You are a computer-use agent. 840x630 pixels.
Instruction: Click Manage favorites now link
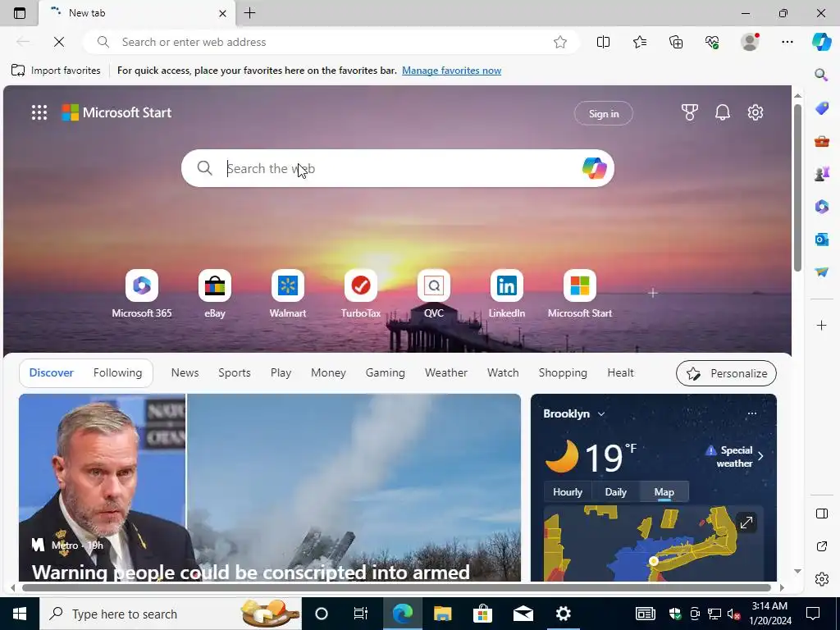click(452, 71)
